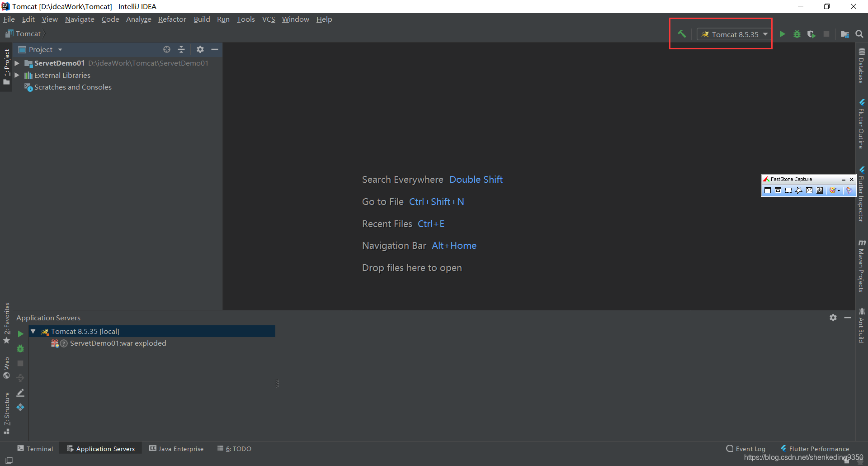Viewport: 868px width, 466px height.
Task: Hide the Application Servers panel
Action: pyautogui.click(x=848, y=318)
